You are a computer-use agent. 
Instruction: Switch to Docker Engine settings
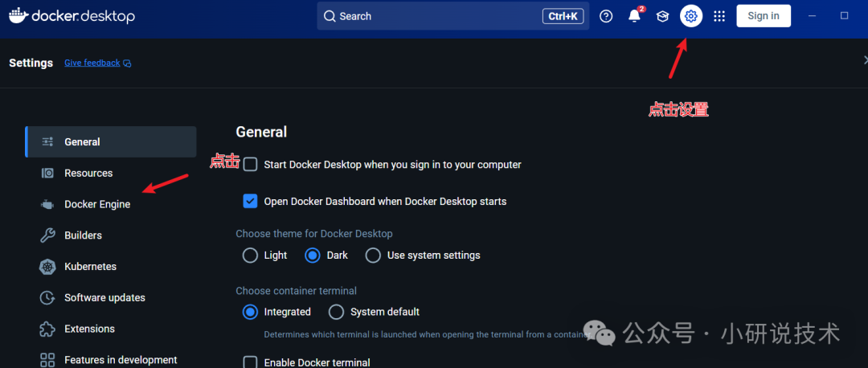point(111,204)
